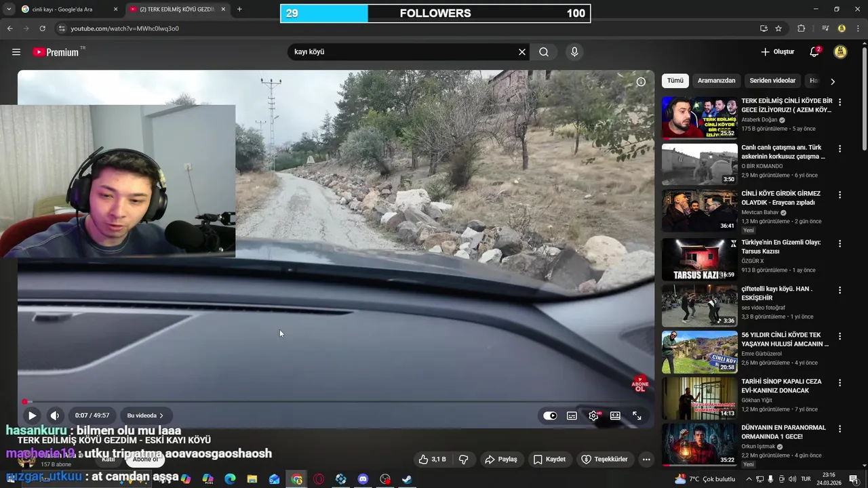The height and width of the screenshot is (488, 868).
Task: Mute the video volume
Action: tap(55, 415)
